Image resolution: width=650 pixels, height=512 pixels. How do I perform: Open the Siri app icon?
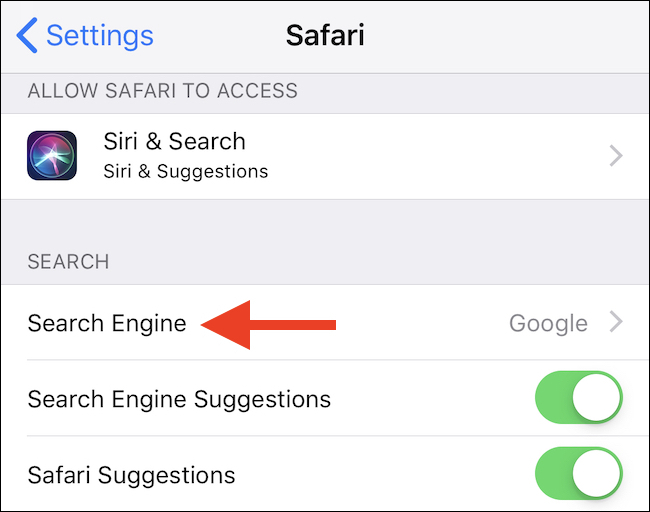(52, 155)
